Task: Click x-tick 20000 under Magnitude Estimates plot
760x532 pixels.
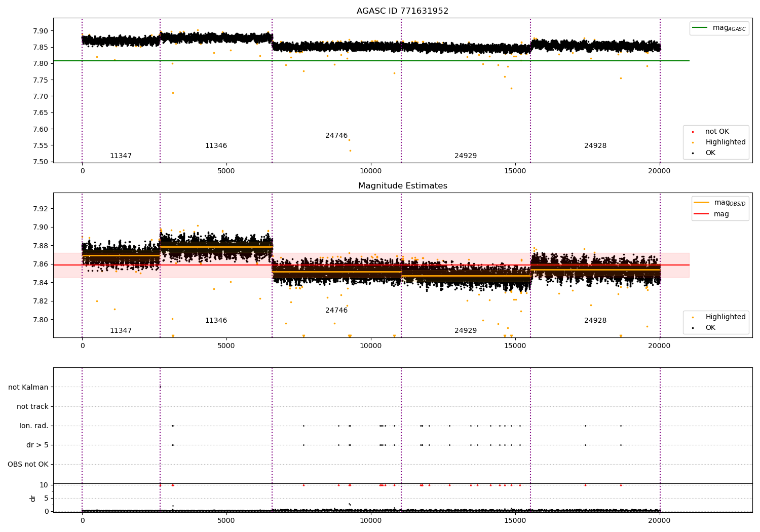Action: [x=659, y=346]
